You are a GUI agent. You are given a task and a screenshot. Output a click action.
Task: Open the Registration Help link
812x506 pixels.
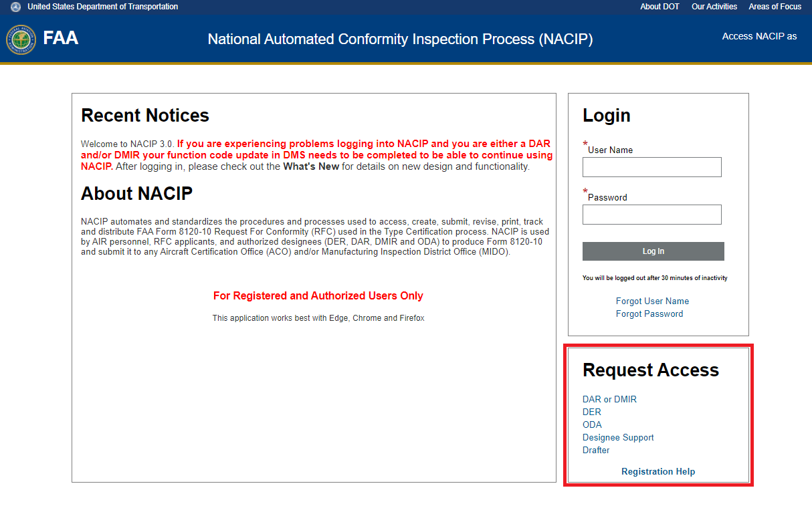[658, 472]
